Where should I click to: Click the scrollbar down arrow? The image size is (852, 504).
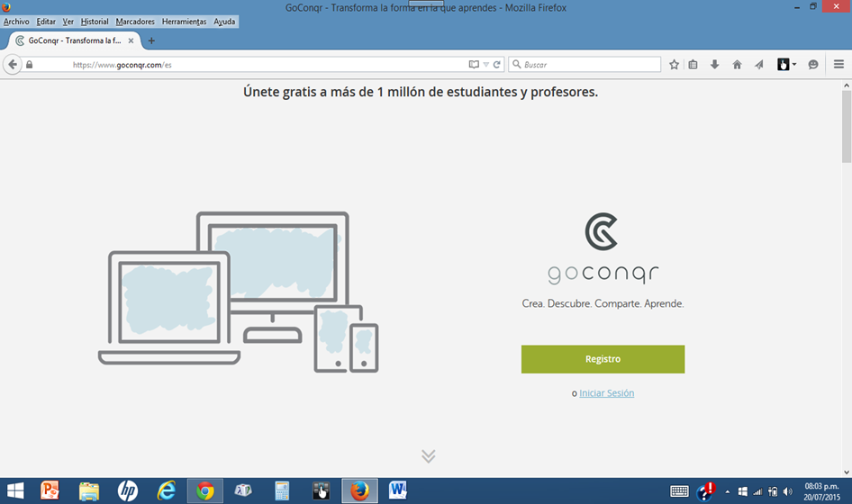point(846,472)
